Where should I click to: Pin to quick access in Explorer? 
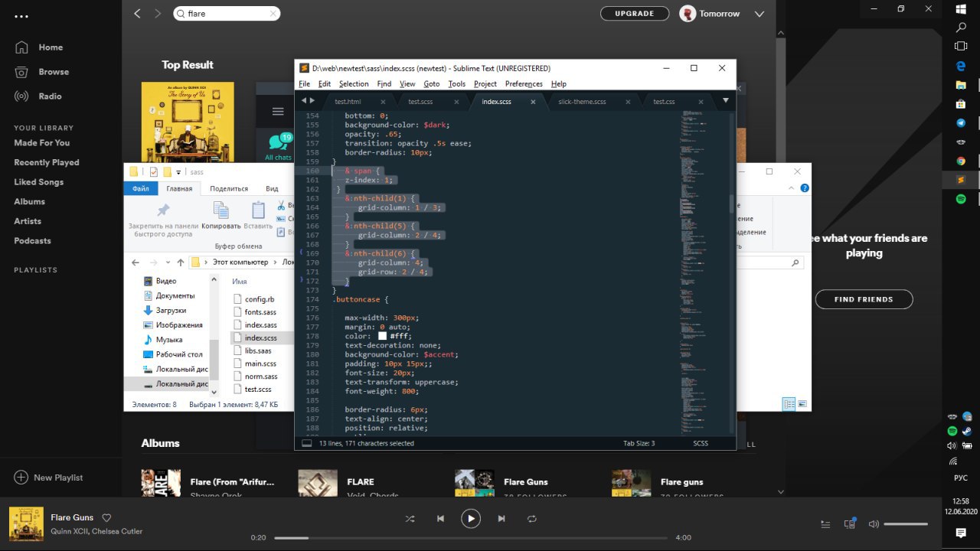[163, 220]
